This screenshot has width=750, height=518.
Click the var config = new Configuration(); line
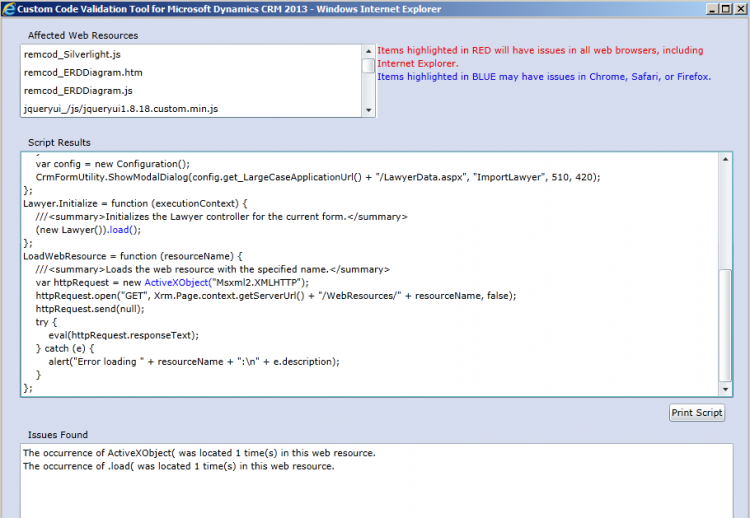pos(113,164)
